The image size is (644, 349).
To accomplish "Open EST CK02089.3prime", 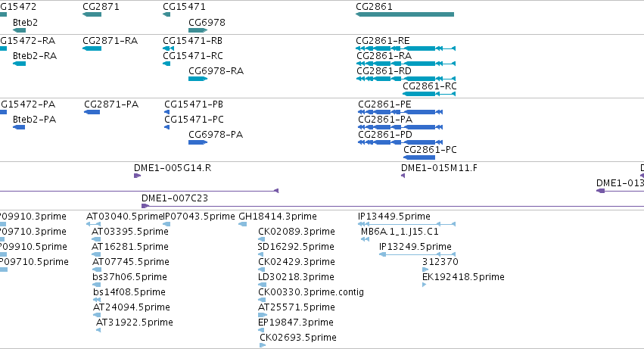I will click(x=297, y=232).
